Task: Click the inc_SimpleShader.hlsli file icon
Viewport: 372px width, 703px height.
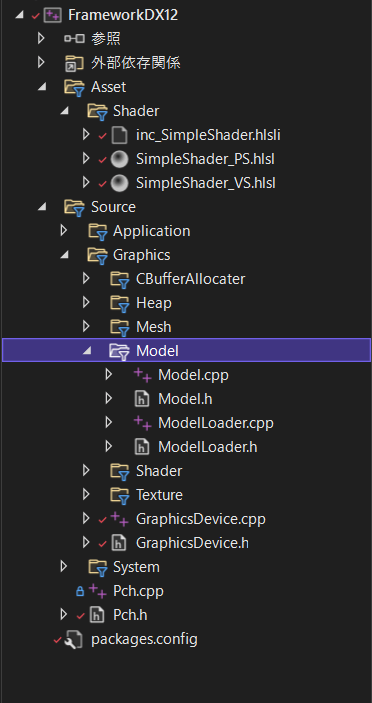Action: click(119, 135)
